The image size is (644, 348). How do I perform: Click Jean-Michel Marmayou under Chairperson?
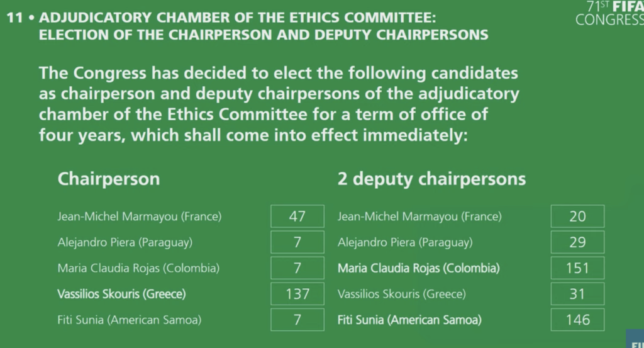[x=139, y=216]
